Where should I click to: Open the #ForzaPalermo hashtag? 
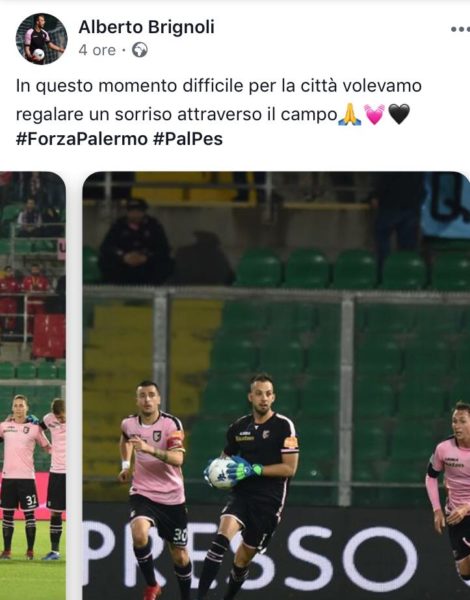(82, 139)
